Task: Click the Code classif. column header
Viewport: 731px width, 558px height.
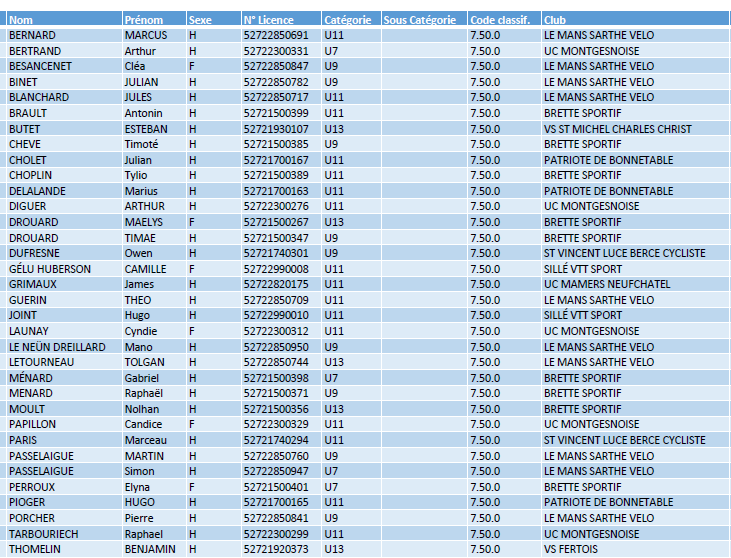Action: point(499,20)
